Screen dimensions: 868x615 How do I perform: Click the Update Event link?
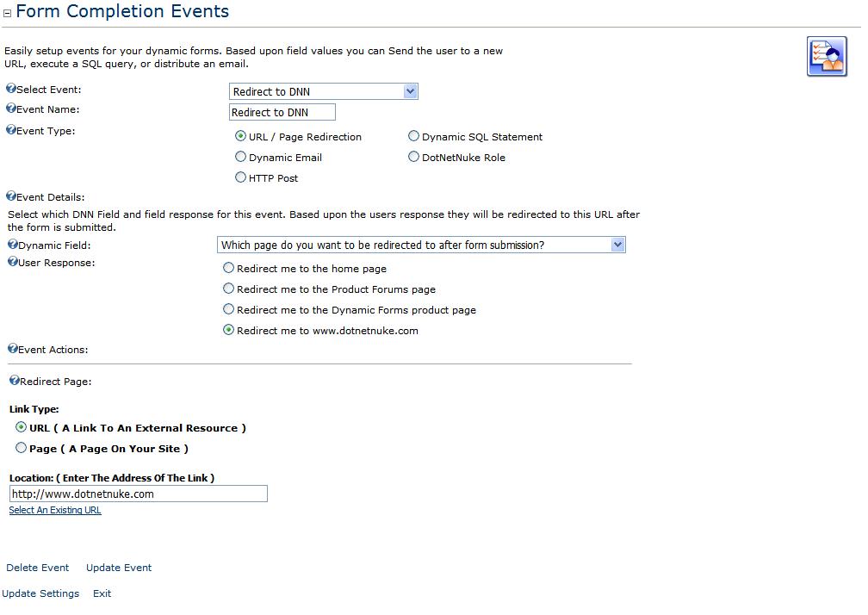pos(119,568)
